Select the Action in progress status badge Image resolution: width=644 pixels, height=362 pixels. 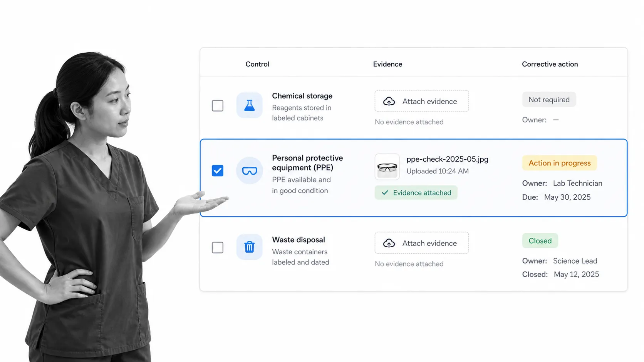559,163
